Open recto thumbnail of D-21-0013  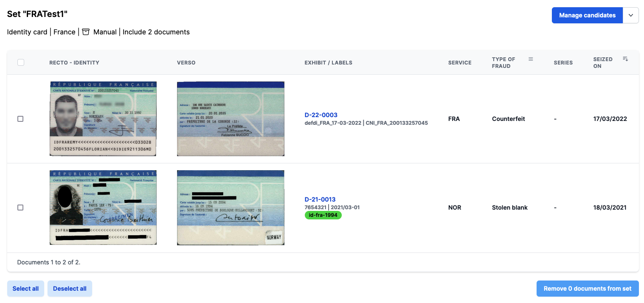[103, 208]
